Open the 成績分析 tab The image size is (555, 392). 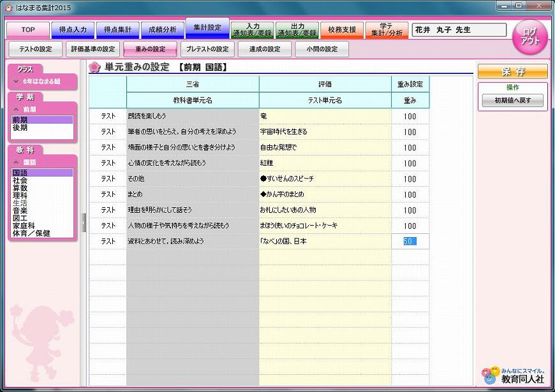coord(163,30)
